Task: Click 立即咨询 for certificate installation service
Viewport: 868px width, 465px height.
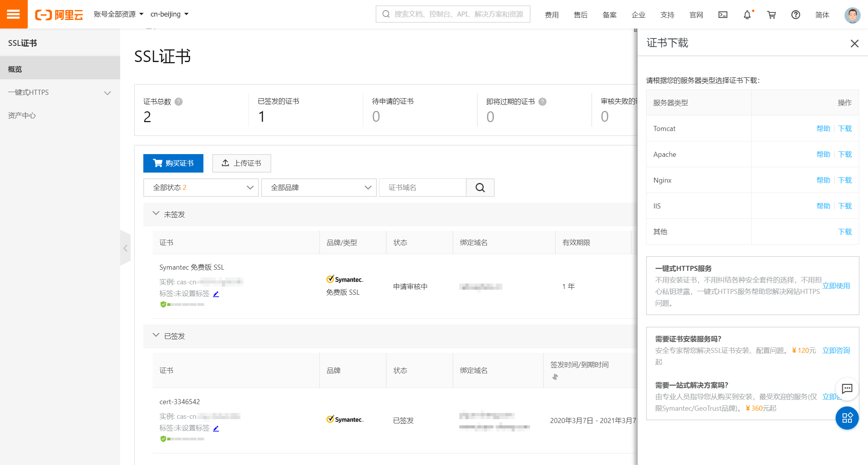Action: tap(836, 351)
